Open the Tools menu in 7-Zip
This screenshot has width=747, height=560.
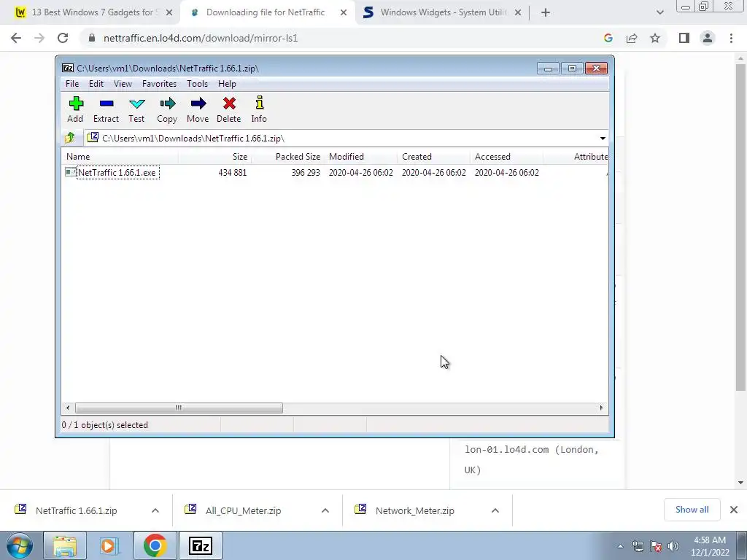(197, 84)
